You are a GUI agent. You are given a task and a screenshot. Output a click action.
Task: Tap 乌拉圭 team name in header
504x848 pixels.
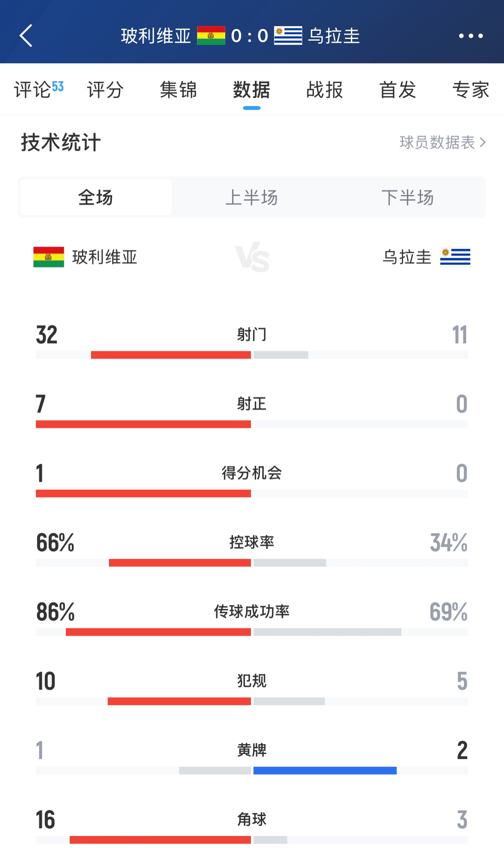(334, 36)
